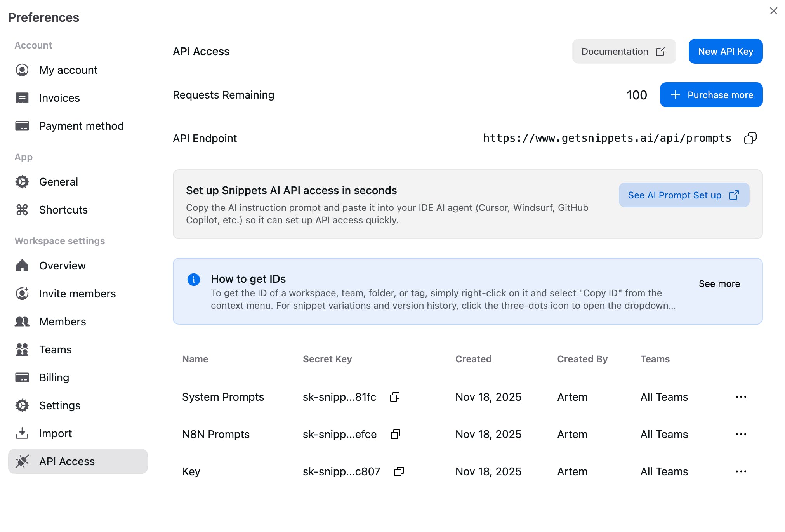Screen dimensions: 785x532
Task: Copy the N8N Prompts secret key
Action: [396, 434]
